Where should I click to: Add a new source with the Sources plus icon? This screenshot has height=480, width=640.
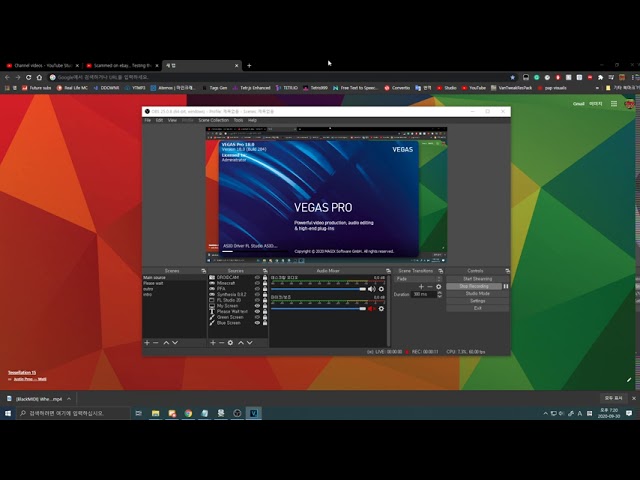coord(213,342)
